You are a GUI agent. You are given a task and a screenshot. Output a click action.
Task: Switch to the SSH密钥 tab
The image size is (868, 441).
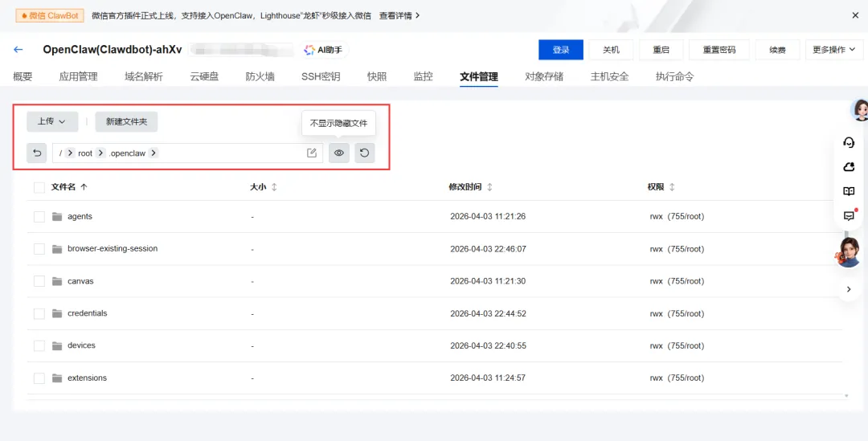click(x=321, y=76)
